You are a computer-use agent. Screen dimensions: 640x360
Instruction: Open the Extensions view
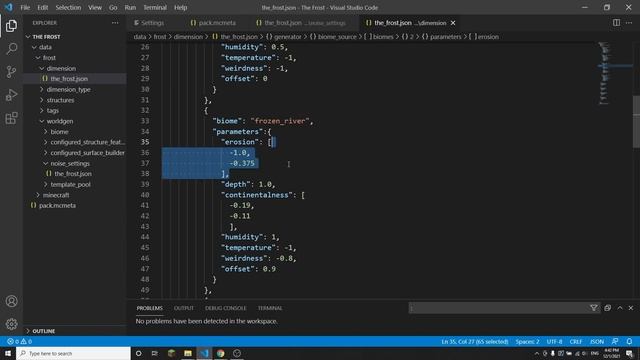[x=11, y=118]
